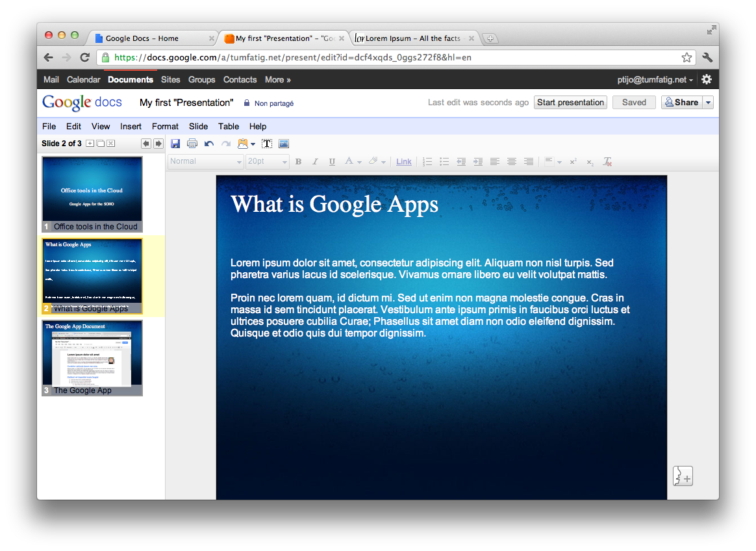This screenshot has width=756, height=551.
Task: Open a new browser tab
Action: click(x=490, y=38)
